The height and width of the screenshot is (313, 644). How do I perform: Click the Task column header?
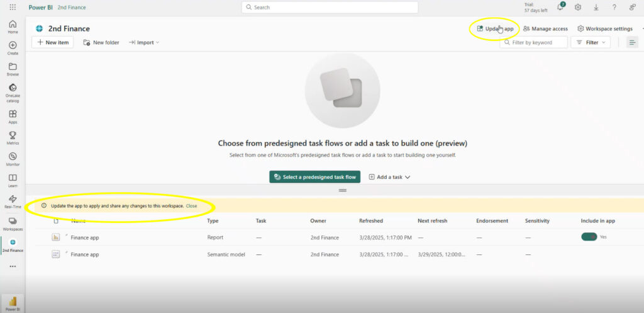(261, 221)
